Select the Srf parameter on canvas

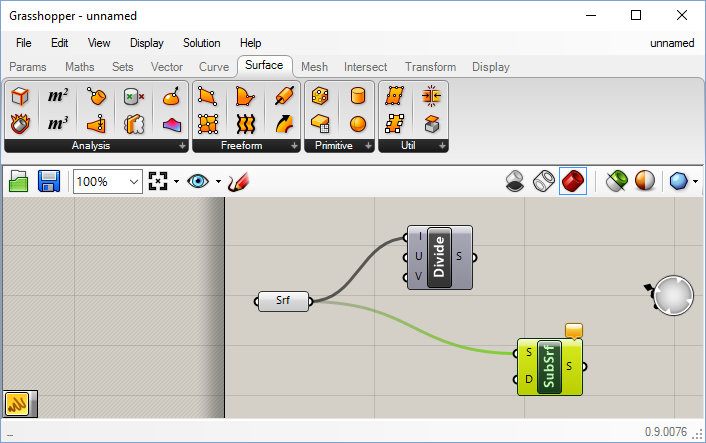coord(283,301)
